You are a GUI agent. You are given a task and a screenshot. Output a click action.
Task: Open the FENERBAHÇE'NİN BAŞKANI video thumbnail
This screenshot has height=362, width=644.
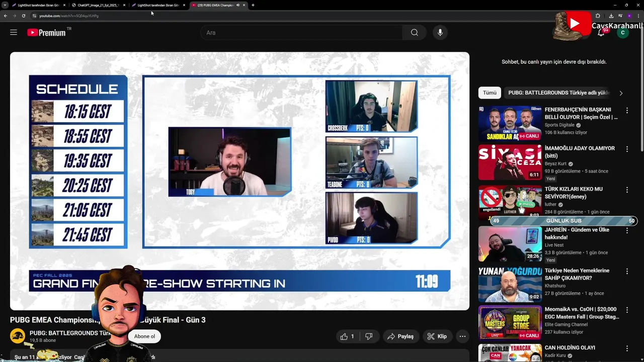(510, 123)
